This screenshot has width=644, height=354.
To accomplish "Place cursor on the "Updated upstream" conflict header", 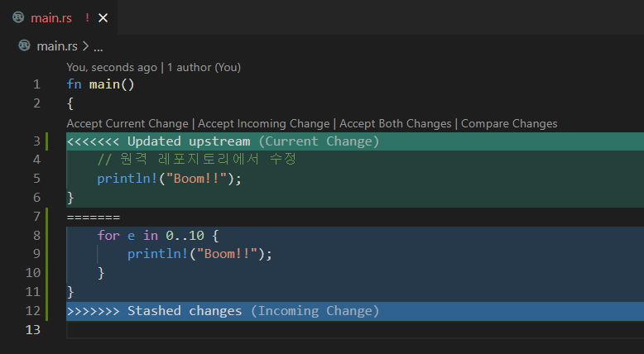I will click(x=189, y=141).
